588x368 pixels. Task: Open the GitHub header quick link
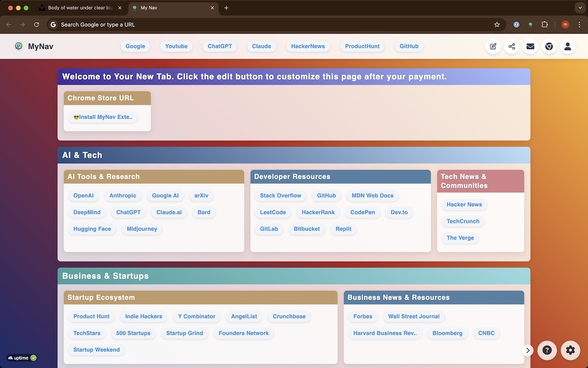coord(409,46)
